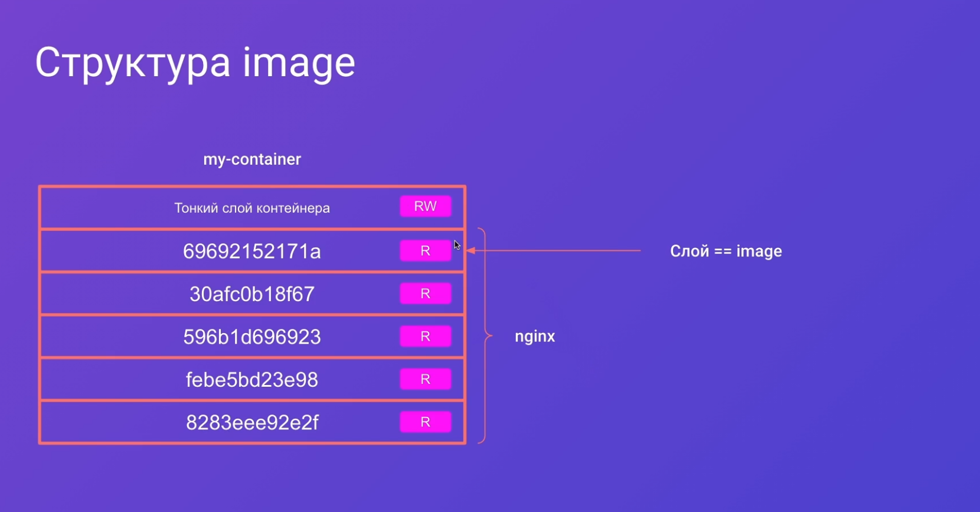Screen dimensions: 980x512
Task: Click the R badge beside 30afc0b18f67
Action: (426, 293)
